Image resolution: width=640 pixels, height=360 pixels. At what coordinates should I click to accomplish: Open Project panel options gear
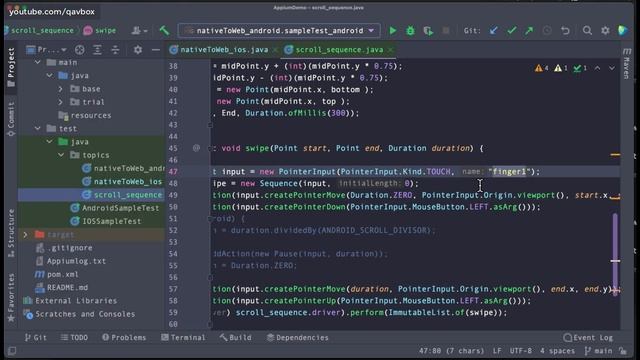point(138,50)
